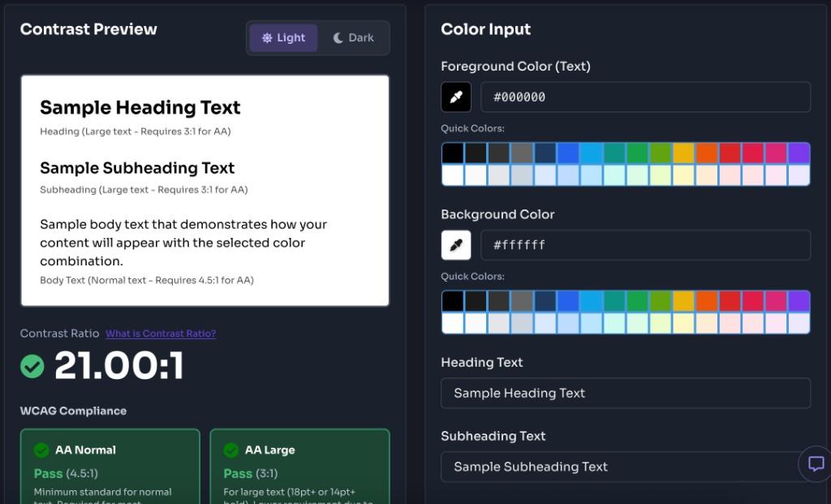Pick yellow foreground quick color
The height and width of the screenshot is (504, 831).
pos(683,153)
